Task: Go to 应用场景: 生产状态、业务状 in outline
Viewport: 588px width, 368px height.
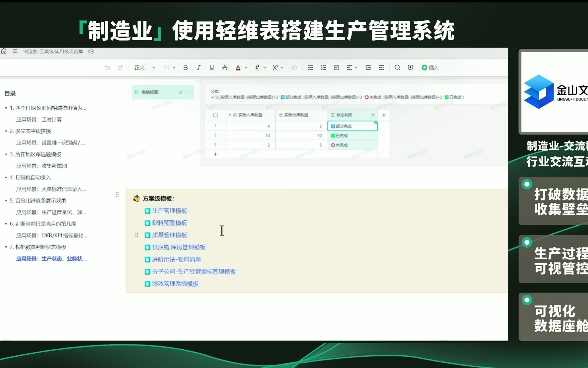Action: 51,259
